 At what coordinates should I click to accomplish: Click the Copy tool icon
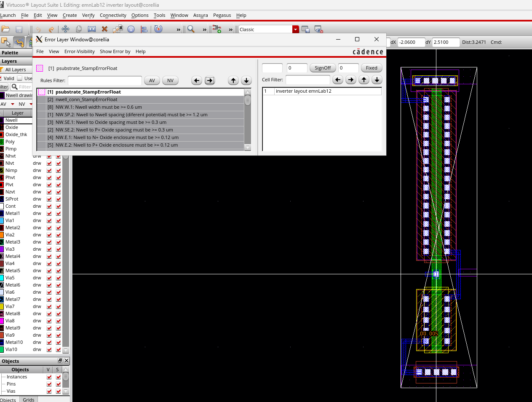(x=78, y=29)
